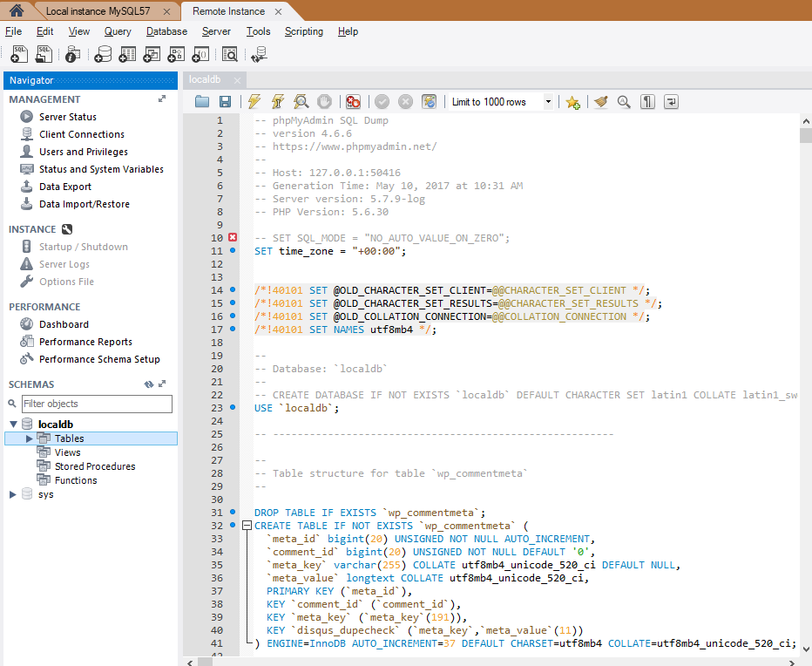Open the Query menu
The image size is (812, 666).
pos(118,31)
